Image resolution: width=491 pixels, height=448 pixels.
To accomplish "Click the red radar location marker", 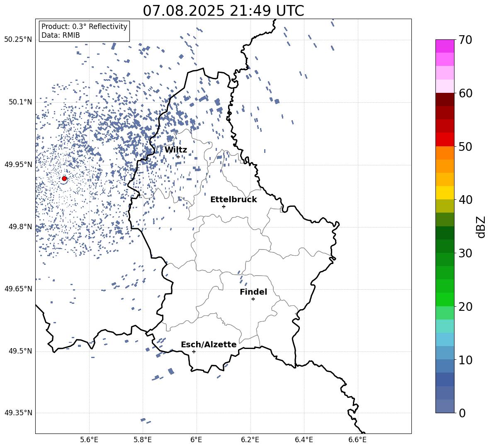I will (64, 179).
